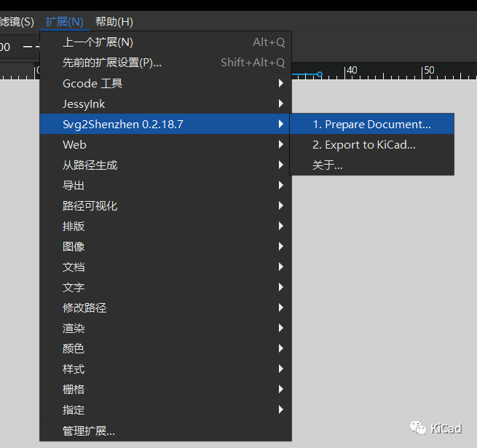Expand the 颜色 submenu
The width and height of the screenshot is (477, 448).
166,348
